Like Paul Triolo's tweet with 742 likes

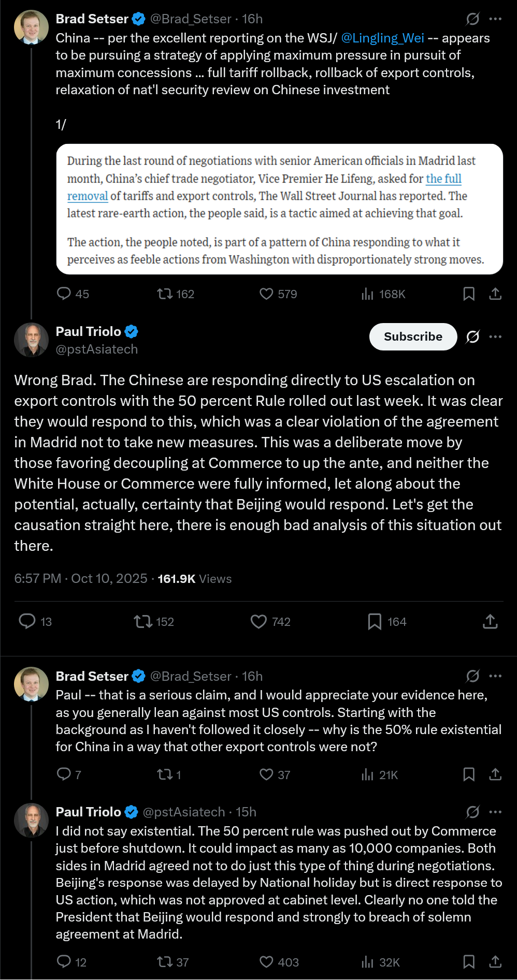click(x=258, y=621)
